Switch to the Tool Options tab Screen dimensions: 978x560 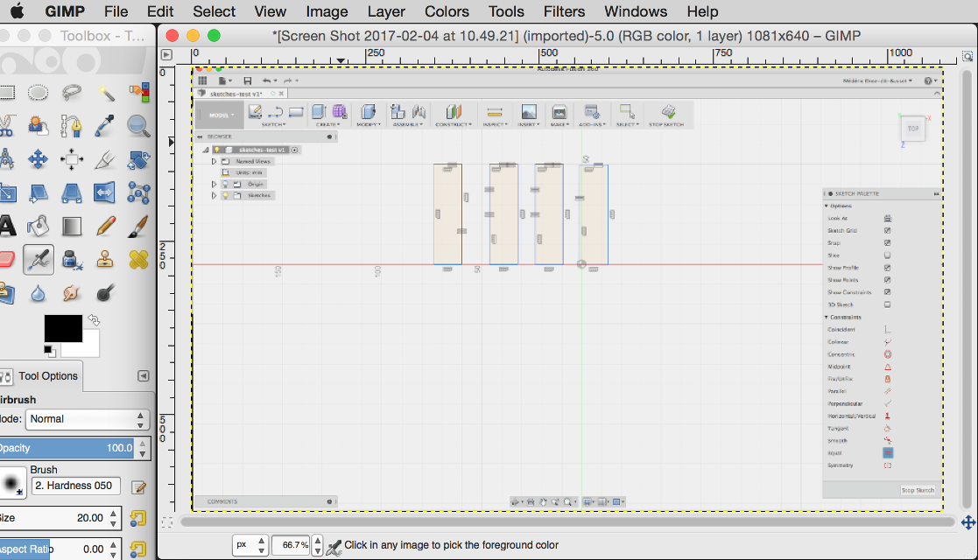40,376
